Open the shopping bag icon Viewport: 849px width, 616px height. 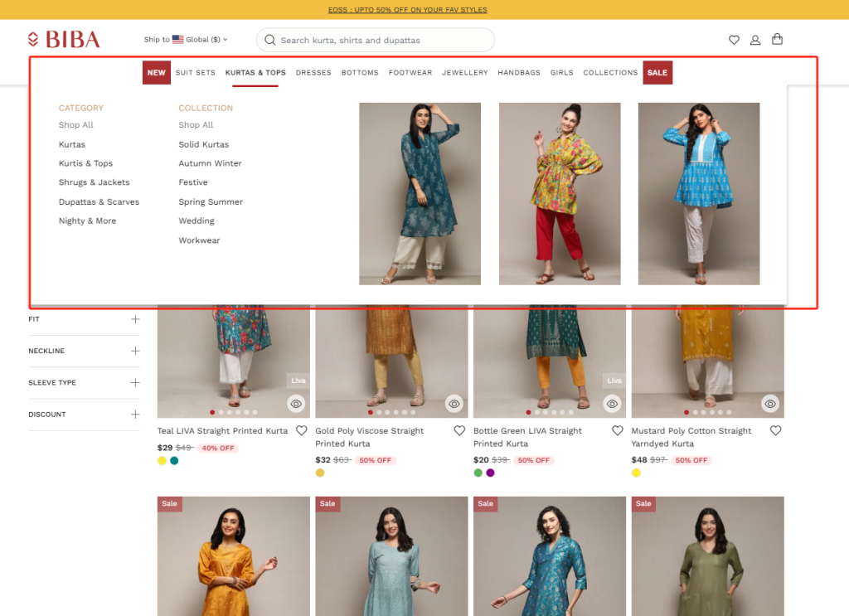coord(777,39)
